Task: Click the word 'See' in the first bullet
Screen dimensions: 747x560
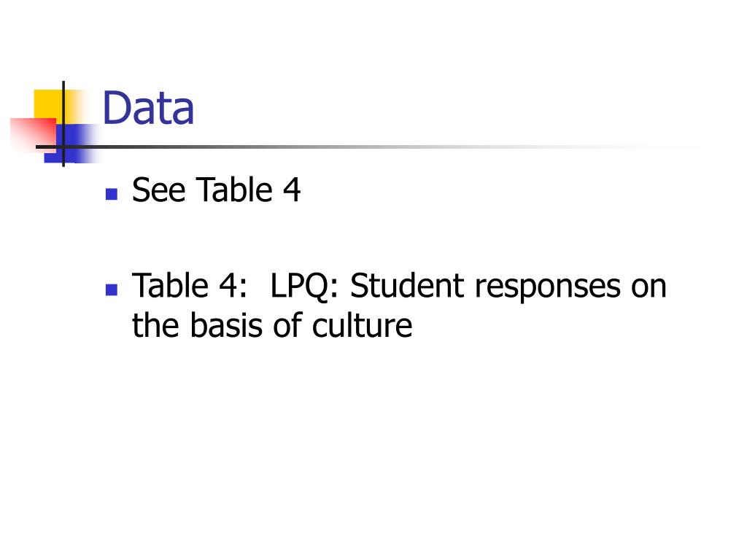Action: click(x=158, y=190)
